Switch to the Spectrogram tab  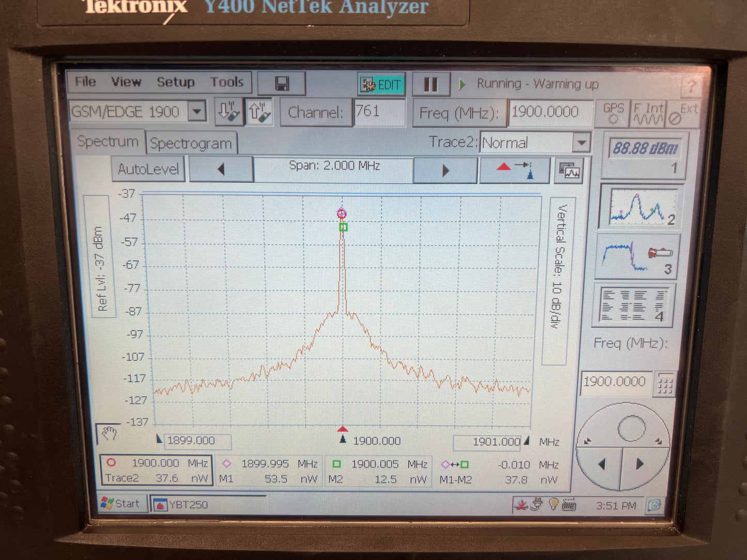click(191, 143)
